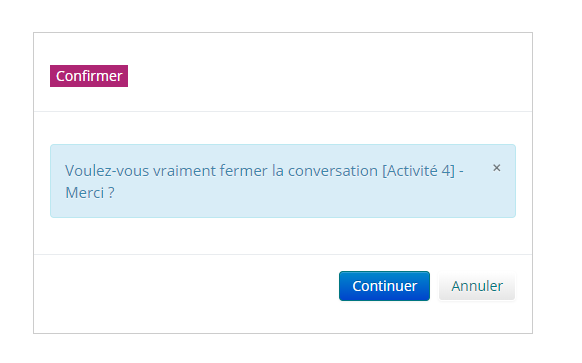Click empty footer area left of Continuer

coord(186,286)
